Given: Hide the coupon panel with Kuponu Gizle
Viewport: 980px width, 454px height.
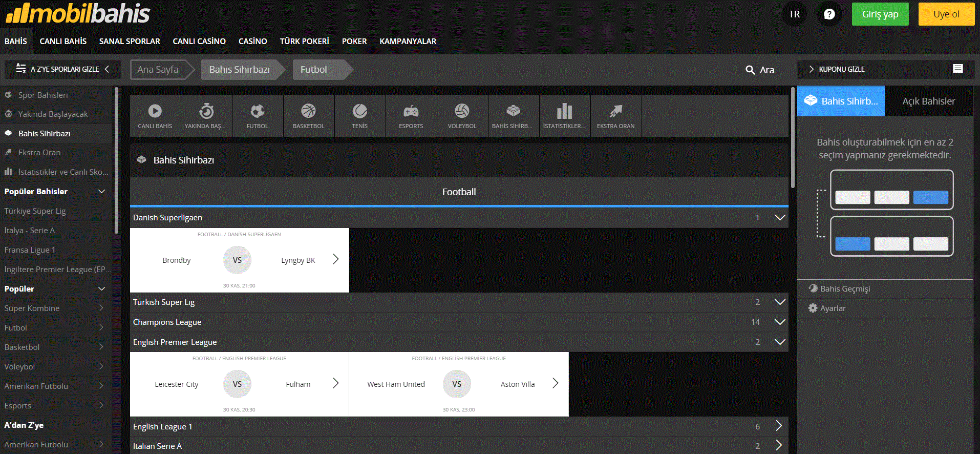Looking at the screenshot, I should (x=886, y=69).
